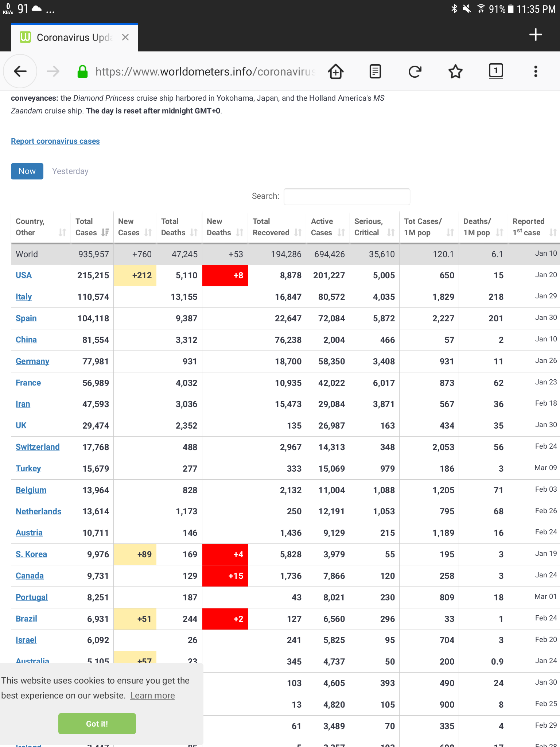Open the Learn more cookie link
This screenshot has height=747, width=560.
click(152, 696)
